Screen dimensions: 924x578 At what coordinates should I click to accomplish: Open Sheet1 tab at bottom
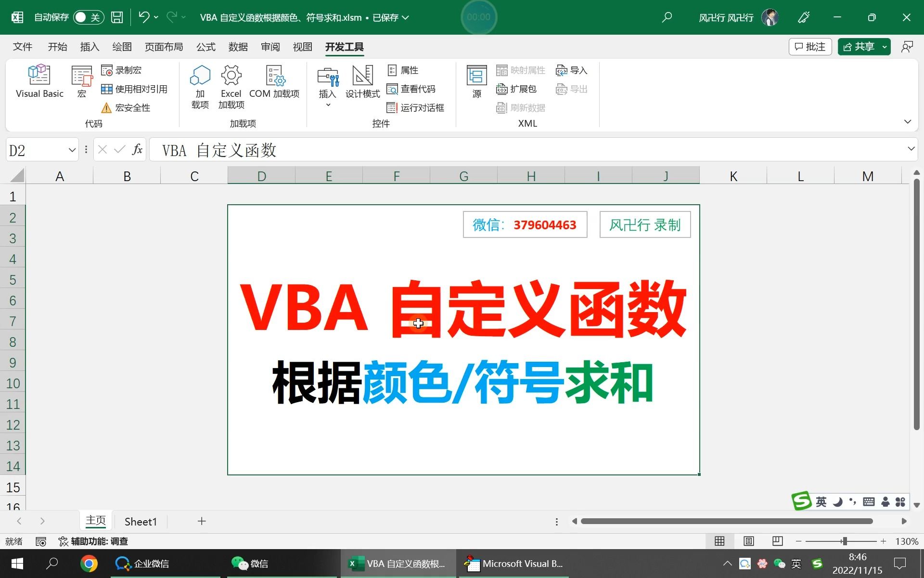pos(141,521)
